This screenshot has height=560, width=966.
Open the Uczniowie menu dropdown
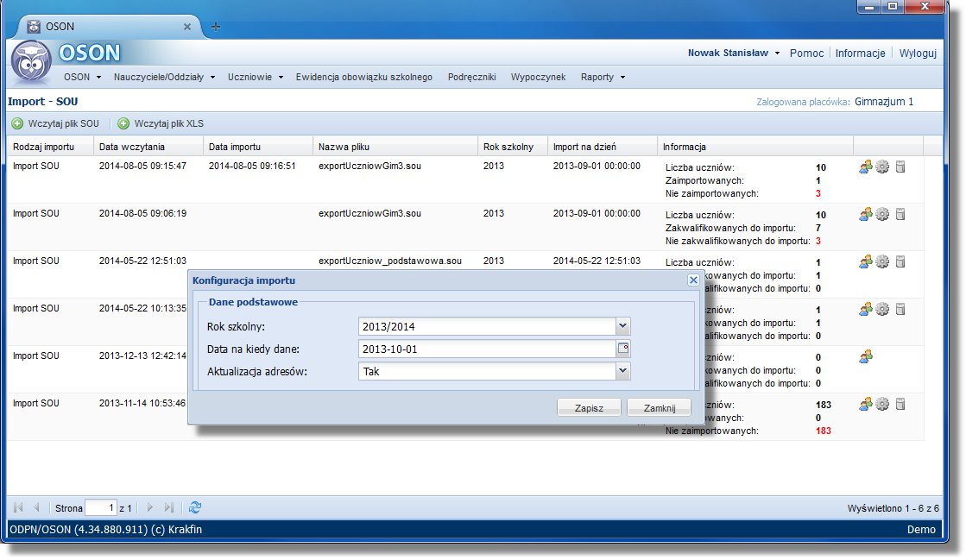(x=256, y=77)
